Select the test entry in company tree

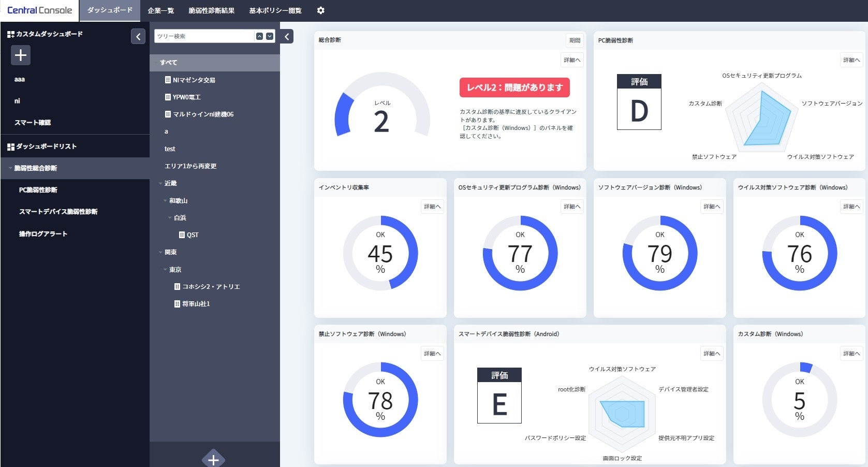170,149
